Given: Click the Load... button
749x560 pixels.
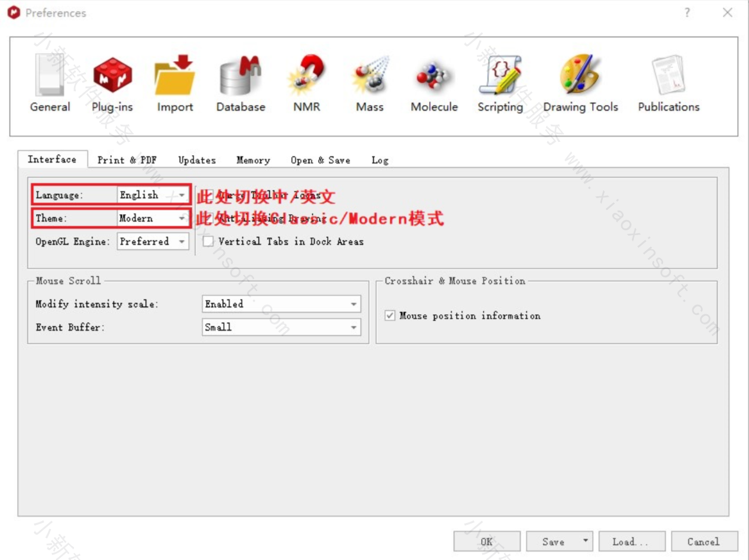Looking at the screenshot, I should click(x=632, y=542).
